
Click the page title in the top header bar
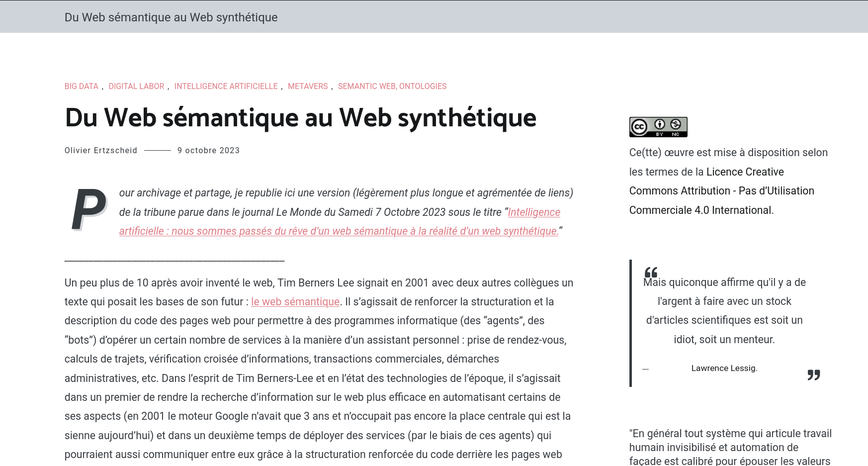[171, 17]
